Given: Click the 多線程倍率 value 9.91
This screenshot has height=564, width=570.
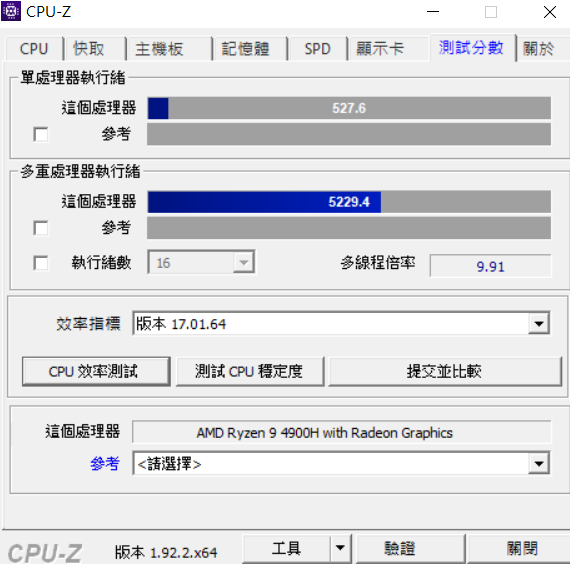Looking at the screenshot, I should 490,266.
